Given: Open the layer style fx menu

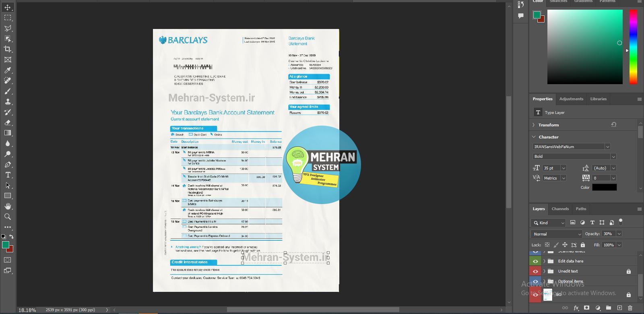Looking at the screenshot, I should 576,308.
